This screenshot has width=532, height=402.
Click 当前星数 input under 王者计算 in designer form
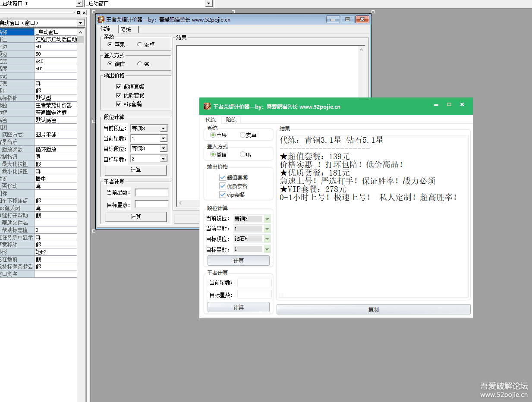[x=151, y=193]
